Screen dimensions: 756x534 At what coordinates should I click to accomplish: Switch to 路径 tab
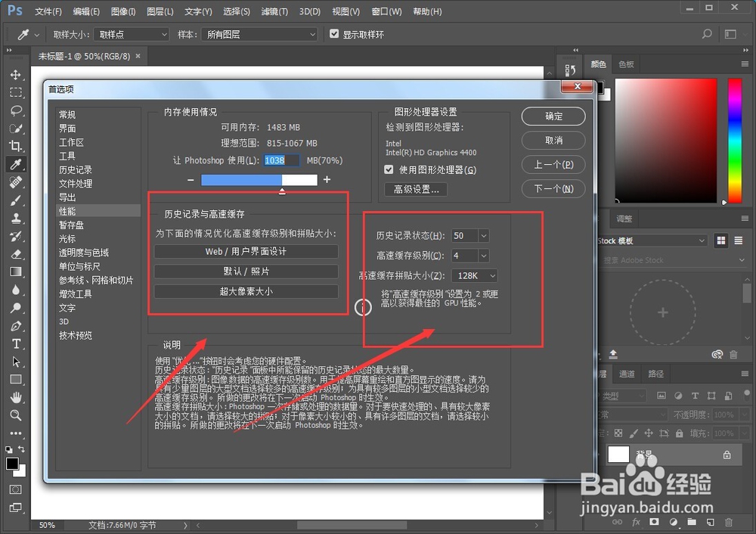click(x=655, y=374)
